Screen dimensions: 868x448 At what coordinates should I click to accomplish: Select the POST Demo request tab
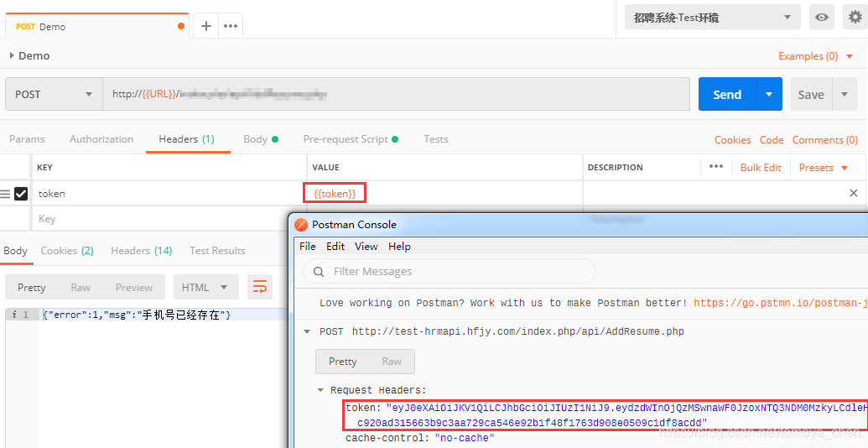coord(97,26)
